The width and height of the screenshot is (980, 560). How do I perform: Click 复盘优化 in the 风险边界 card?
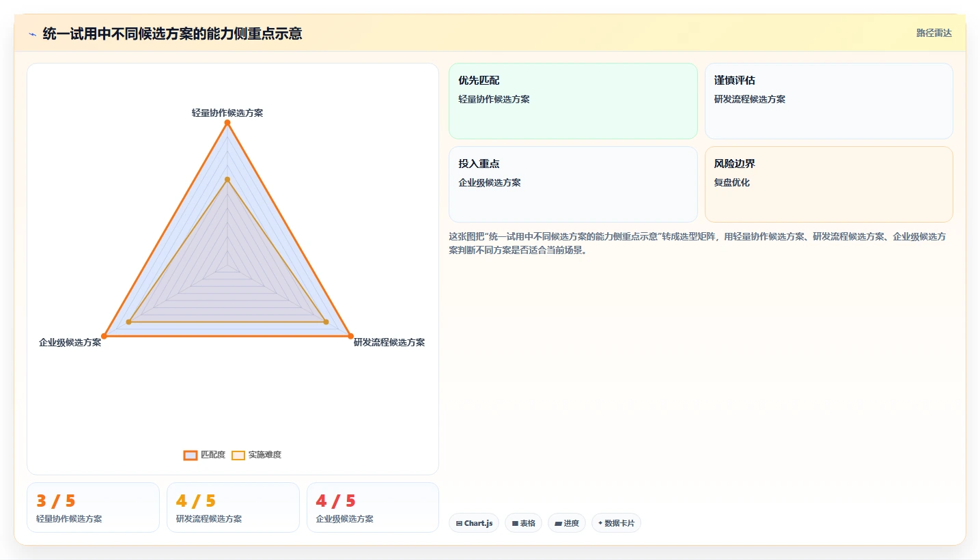coord(732,182)
